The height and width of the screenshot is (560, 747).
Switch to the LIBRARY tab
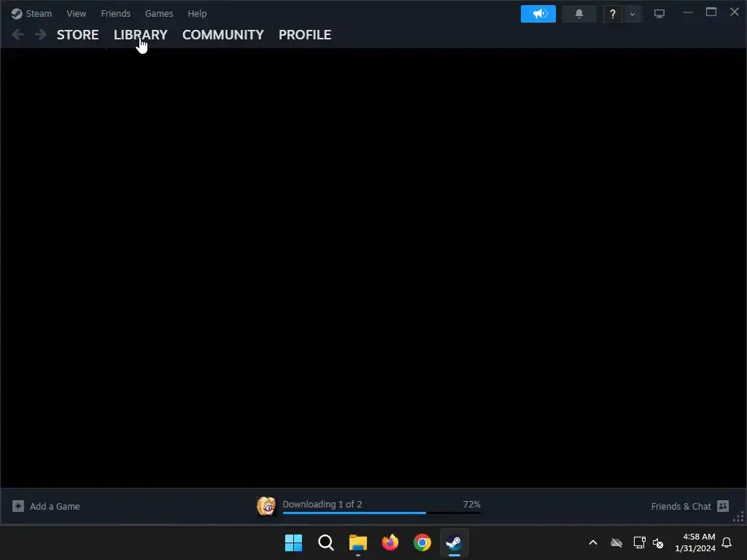[141, 35]
